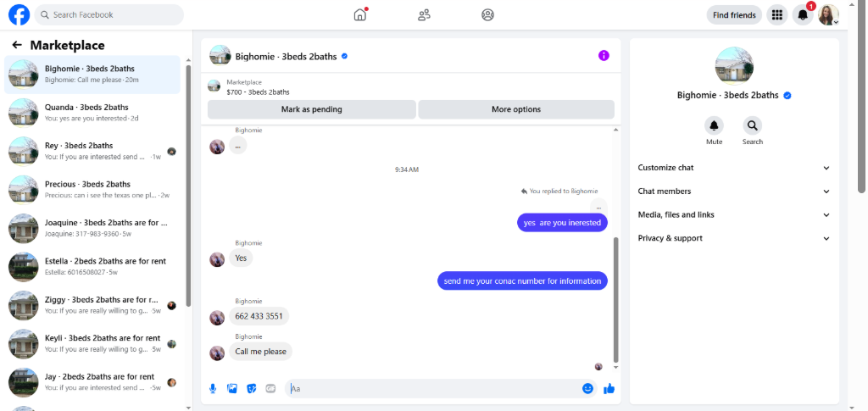This screenshot has width=868, height=411.
Task: Record a voice clip with microphone icon
Action: click(213, 389)
